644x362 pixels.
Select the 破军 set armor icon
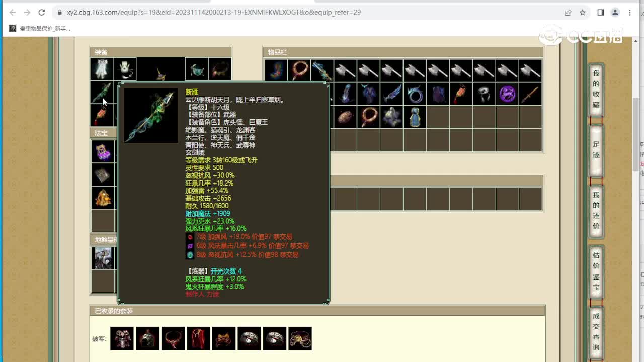coord(122,338)
